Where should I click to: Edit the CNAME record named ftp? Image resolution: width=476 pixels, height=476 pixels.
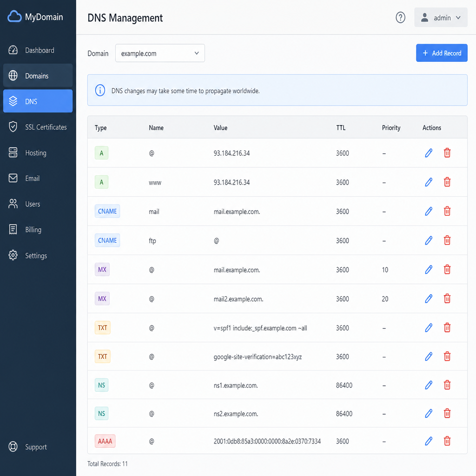tap(428, 240)
